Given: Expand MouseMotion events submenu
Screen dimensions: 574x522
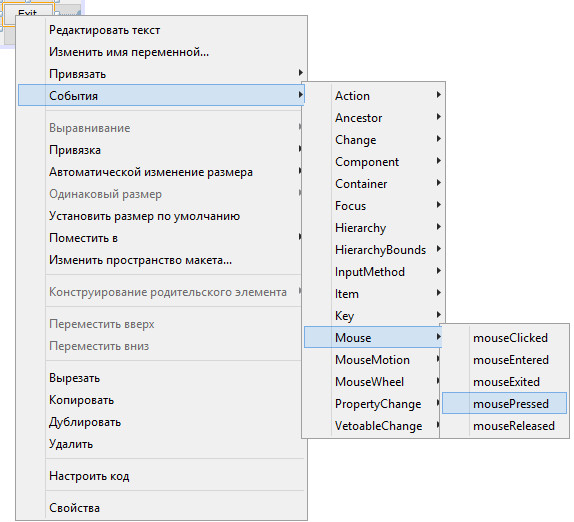Looking at the screenshot, I should [x=373, y=359].
